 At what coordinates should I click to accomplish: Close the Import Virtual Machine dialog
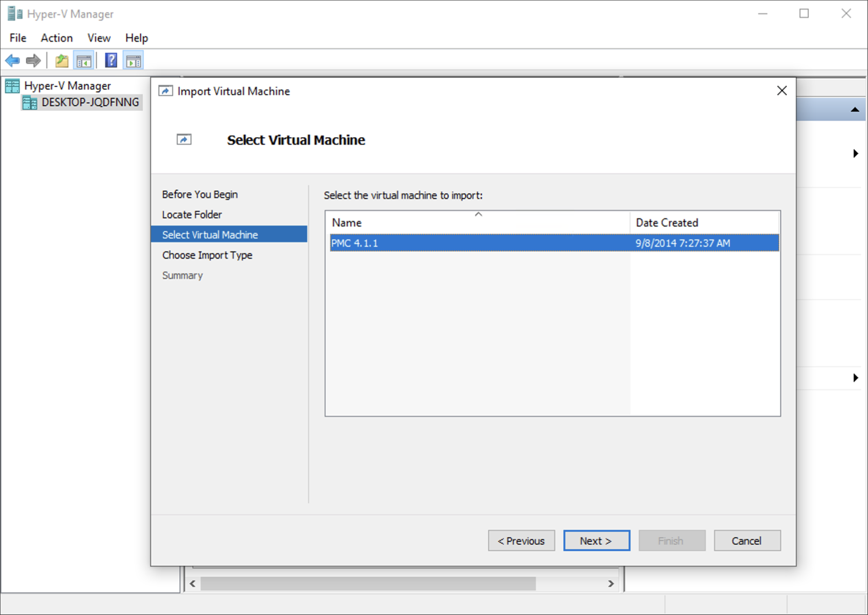tap(782, 91)
